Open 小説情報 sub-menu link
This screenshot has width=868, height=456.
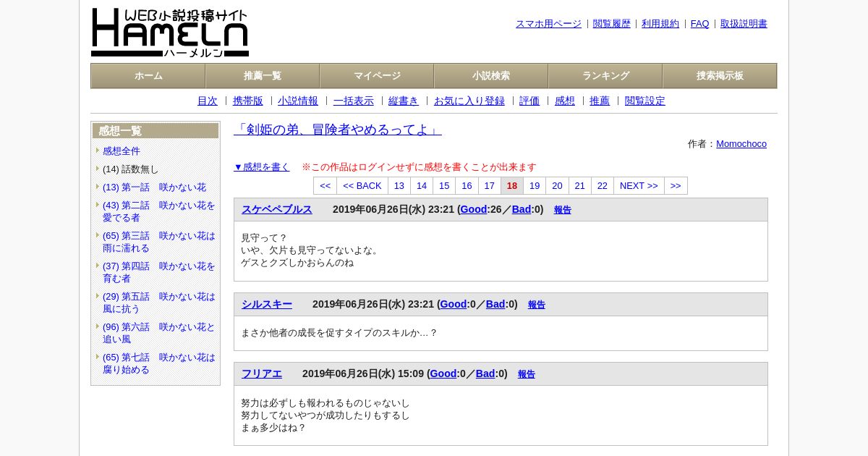298,101
